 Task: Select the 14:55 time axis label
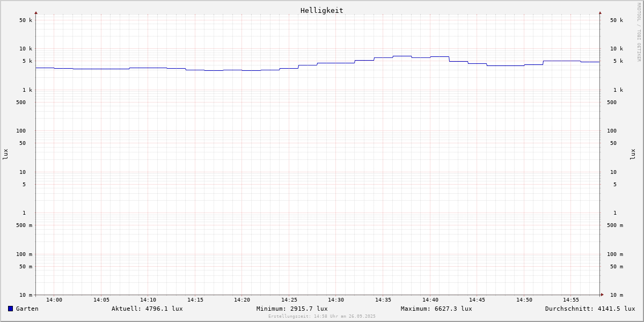coord(571,300)
